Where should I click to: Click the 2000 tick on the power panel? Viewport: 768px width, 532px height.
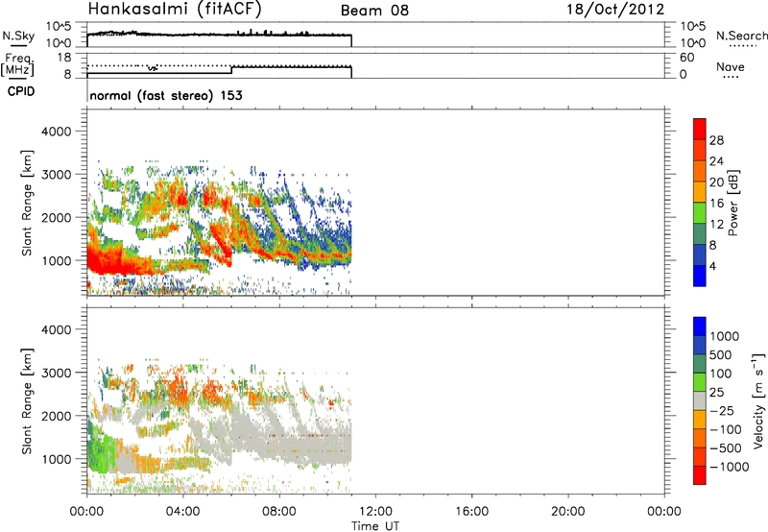point(57,217)
